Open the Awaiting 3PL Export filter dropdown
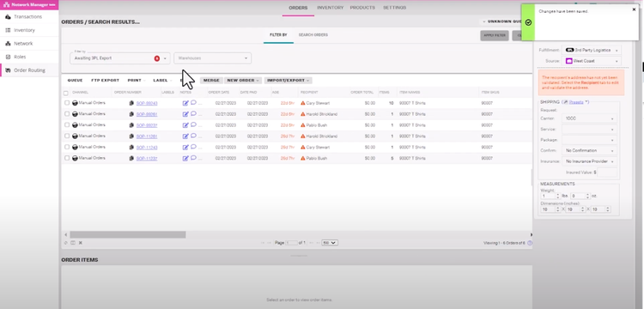Viewport: 644px width, 309px height. coord(120,58)
